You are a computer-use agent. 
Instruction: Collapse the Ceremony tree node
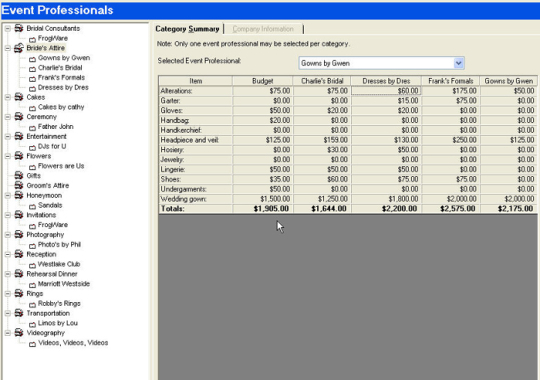(x=8, y=117)
